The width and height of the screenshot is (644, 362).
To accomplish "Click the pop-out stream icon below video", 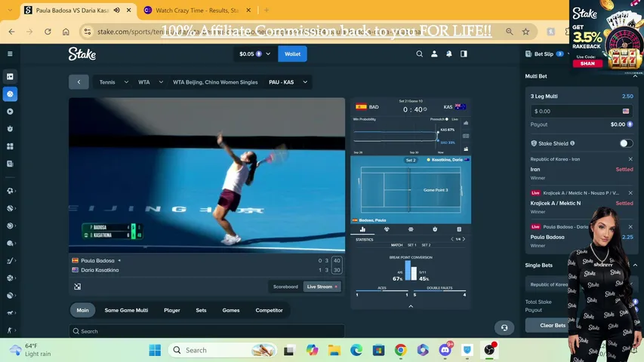I will pos(77,287).
